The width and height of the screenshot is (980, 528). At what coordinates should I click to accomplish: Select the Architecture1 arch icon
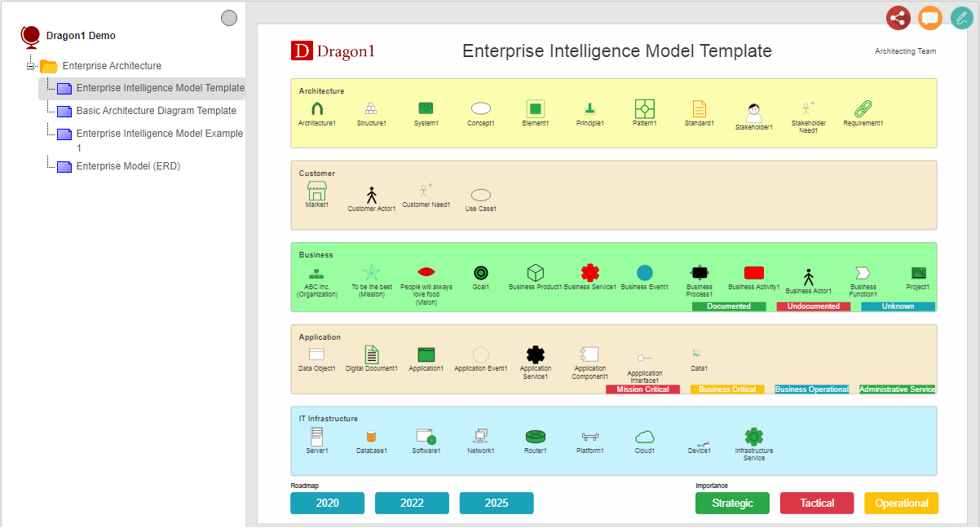(317, 108)
